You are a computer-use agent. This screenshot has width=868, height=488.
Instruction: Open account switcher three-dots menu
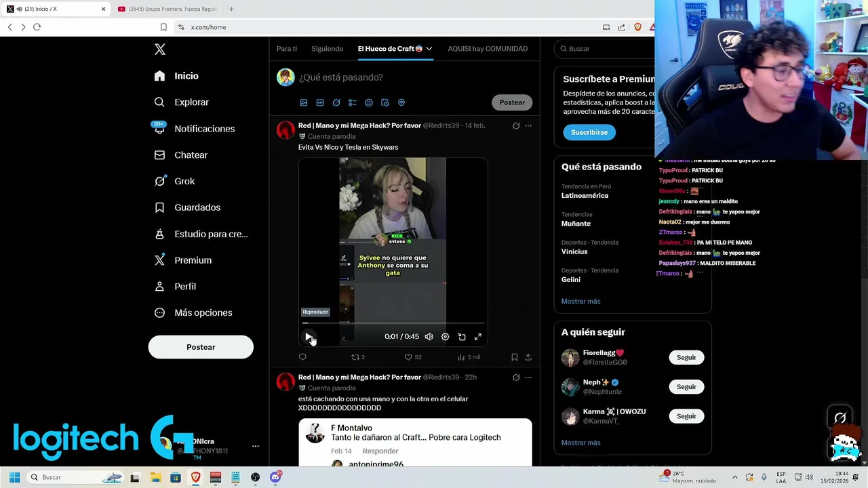[256, 446]
